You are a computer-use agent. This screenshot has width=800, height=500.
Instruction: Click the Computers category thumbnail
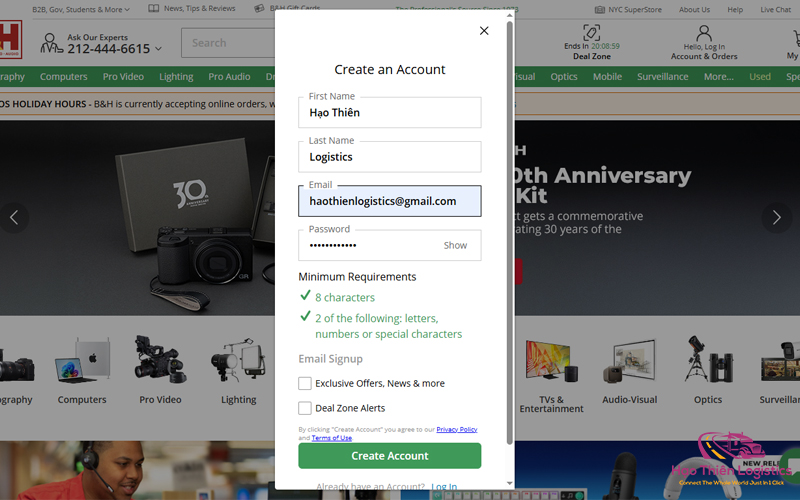(x=82, y=360)
